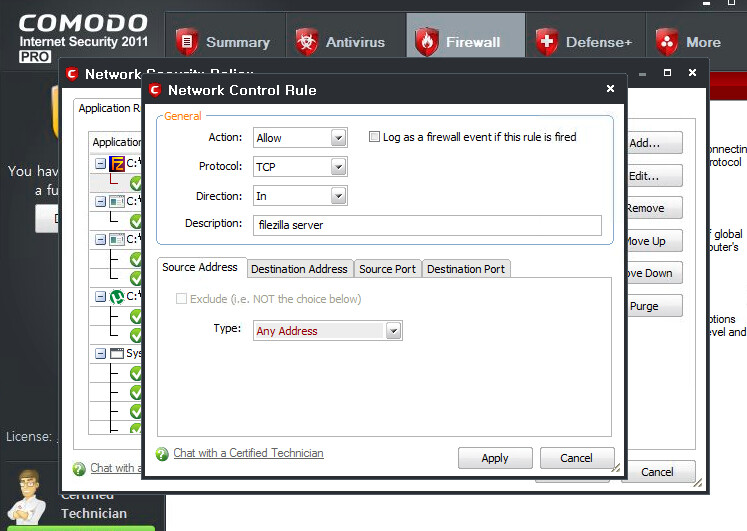747x531 pixels.
Task: Click Edit in Network Security Policy window
Action: point(655,176)
